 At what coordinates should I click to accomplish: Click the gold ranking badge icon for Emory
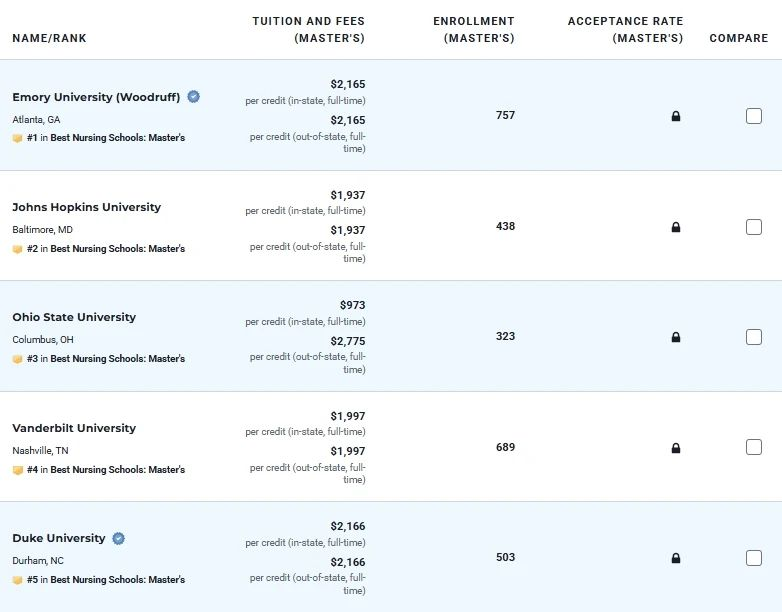17,138
